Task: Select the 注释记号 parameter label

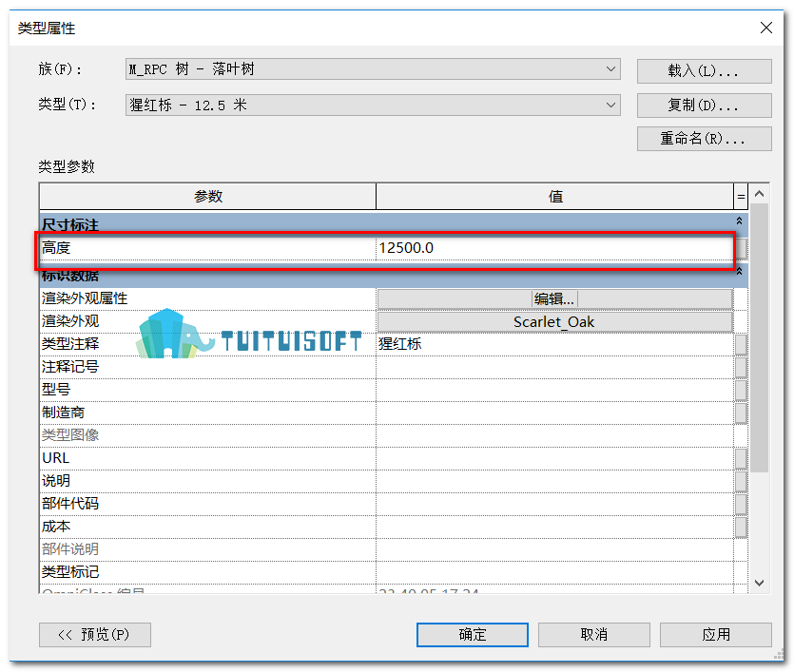Action: [x=70, y=367]
